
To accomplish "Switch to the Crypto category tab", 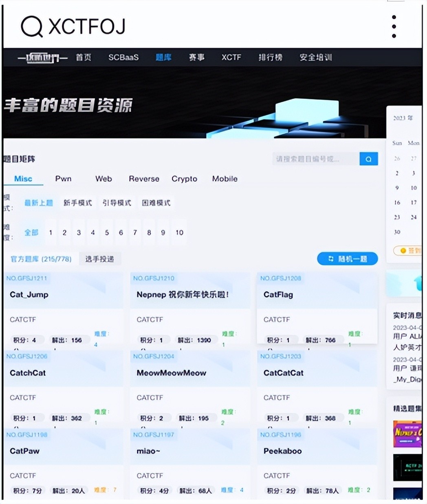I will pos(184,179).
